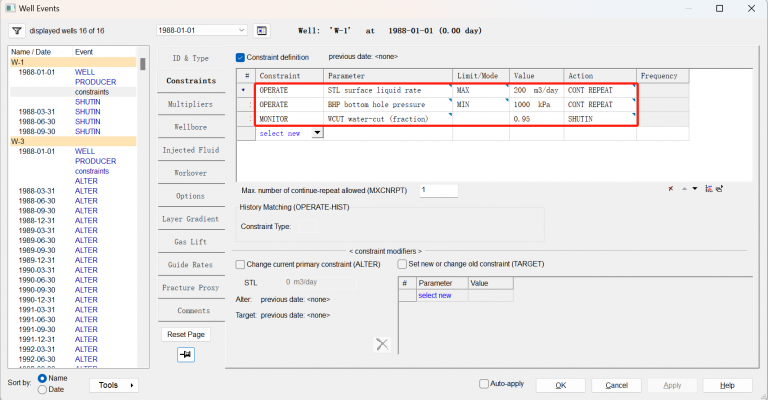This screenshot has width=768, height=400.
Task: Click the move constraint down arrow
Action: 694,188
